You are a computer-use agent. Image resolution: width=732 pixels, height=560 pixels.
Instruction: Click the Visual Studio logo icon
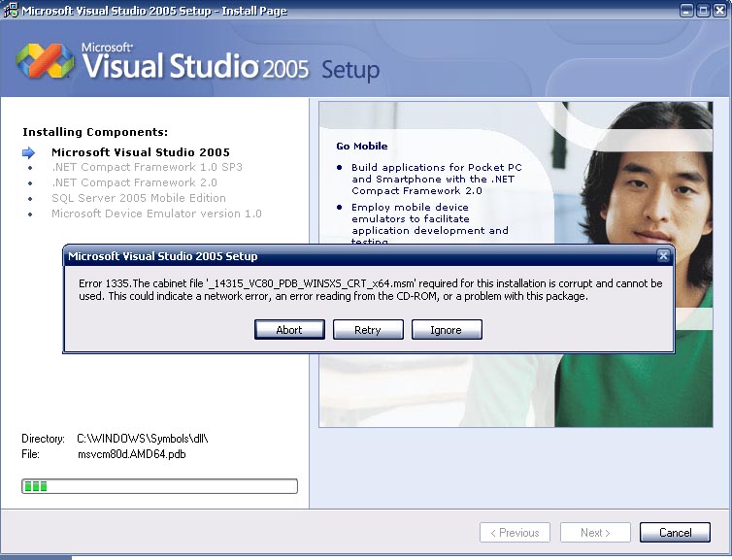(45, 61)
